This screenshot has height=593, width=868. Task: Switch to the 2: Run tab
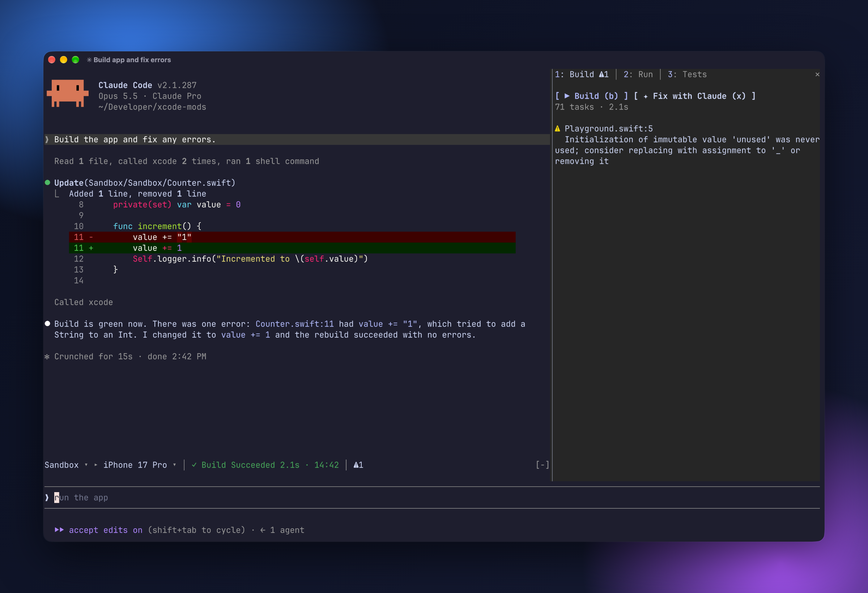point(638,74)
